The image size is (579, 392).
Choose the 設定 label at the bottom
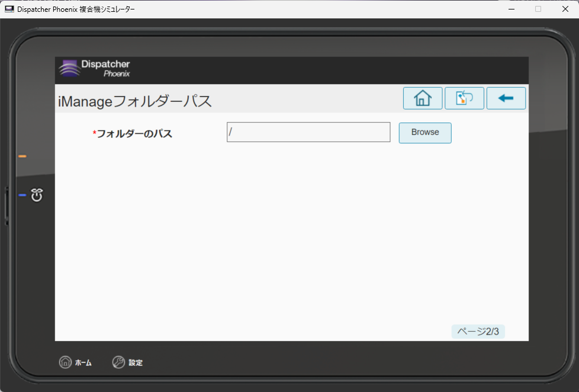(x=136, y=362)
